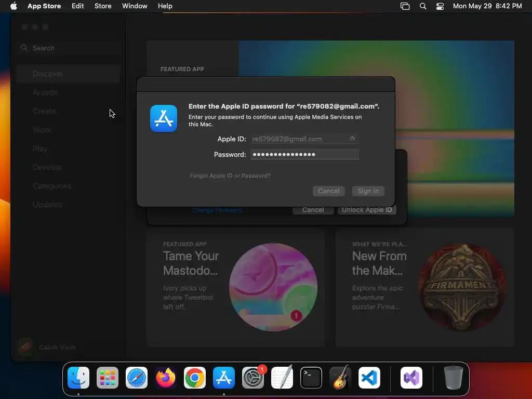Open the Window menu
This screenshot has width=532, height=399.
(x=135, y=6)
